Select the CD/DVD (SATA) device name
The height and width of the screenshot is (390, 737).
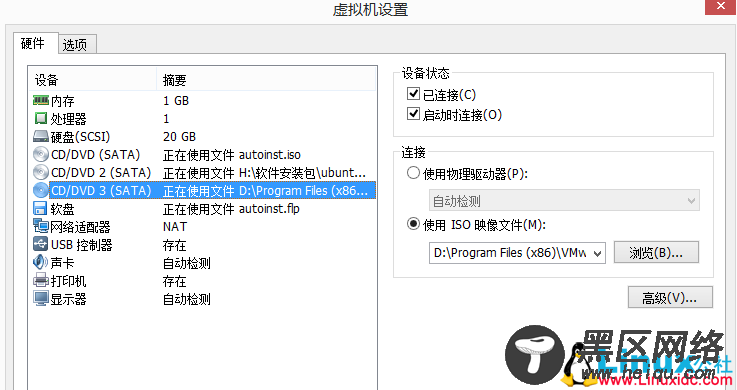pyautogui.click(x=96, y=155)
